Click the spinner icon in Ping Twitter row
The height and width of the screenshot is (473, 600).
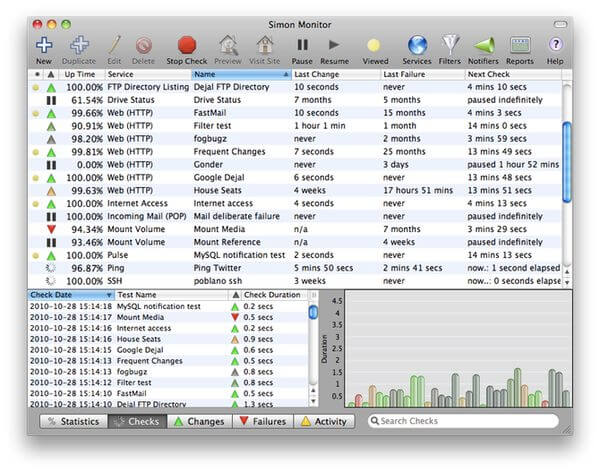click(51, 268)
